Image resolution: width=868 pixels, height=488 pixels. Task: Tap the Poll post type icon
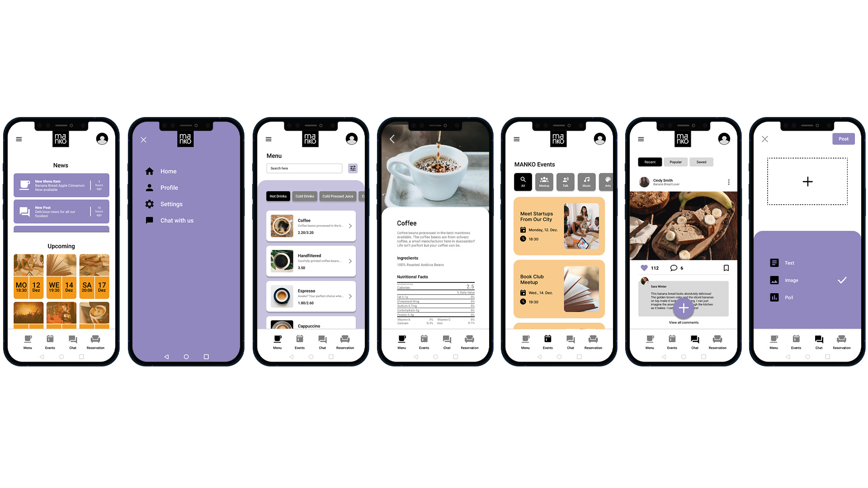pyautogui.click(x=774, y=297)
